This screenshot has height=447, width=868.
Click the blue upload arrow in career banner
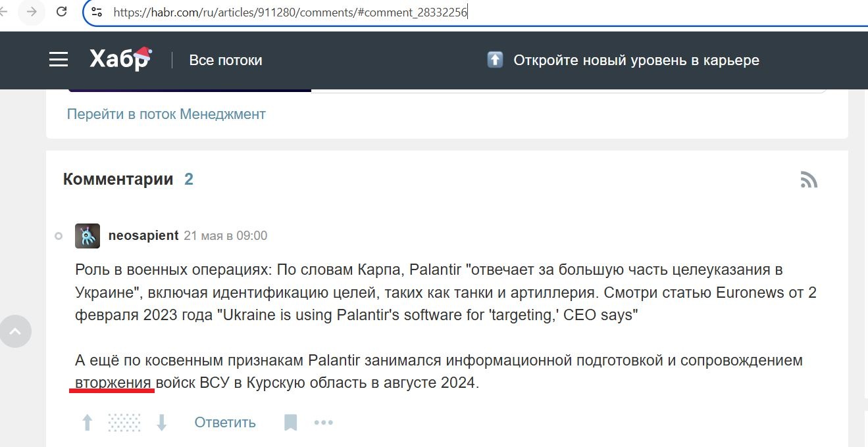click(494, 59)
